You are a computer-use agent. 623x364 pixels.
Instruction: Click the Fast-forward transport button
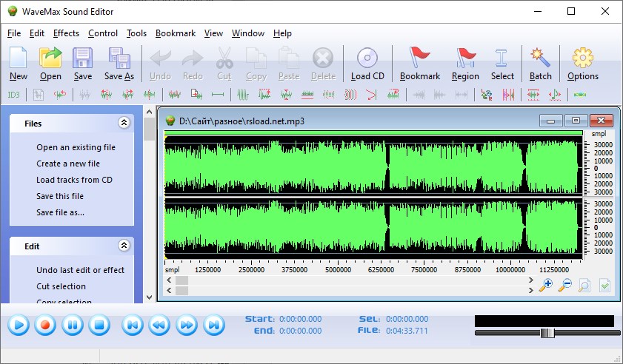pyautogui.click(x=187, y=325)
